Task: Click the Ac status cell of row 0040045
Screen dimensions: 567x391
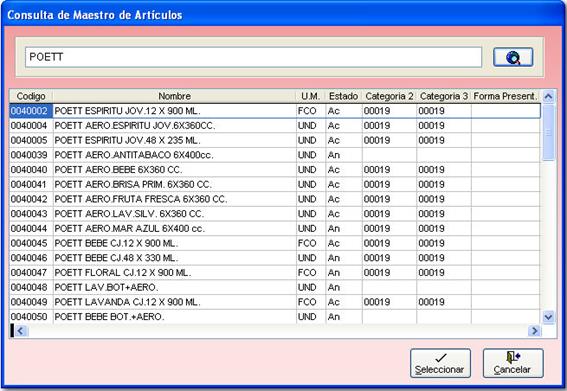Action: pos(344,243)
